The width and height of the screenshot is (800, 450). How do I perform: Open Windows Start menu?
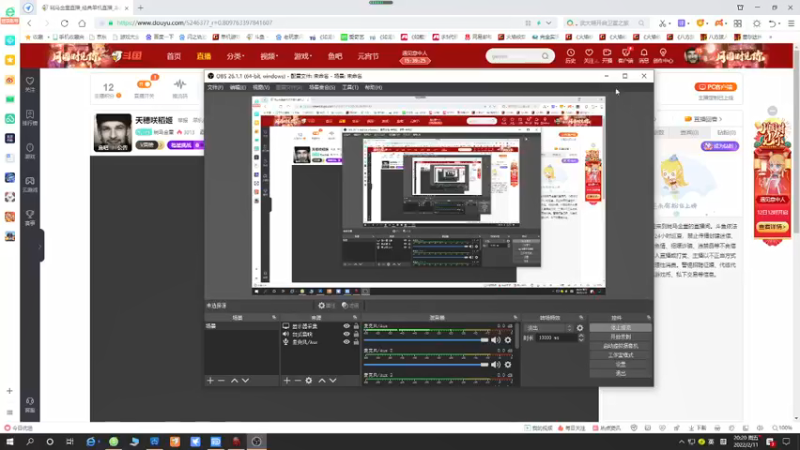pos(10,442)
